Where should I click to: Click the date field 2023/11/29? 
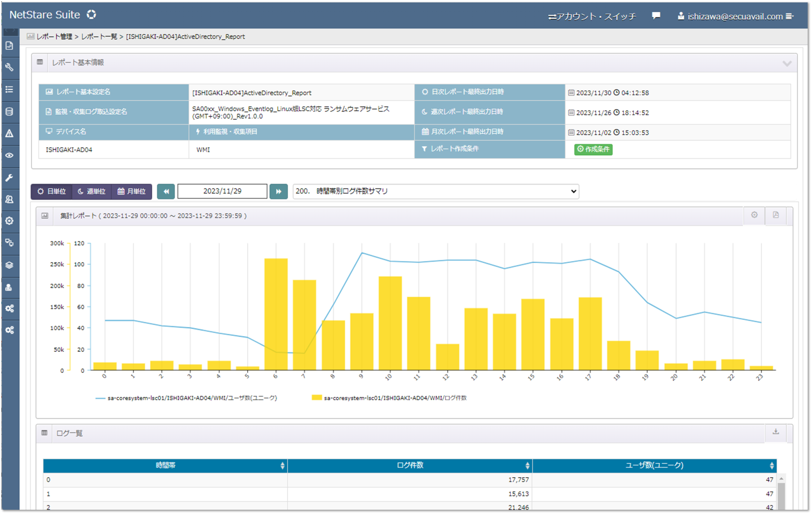222,191
